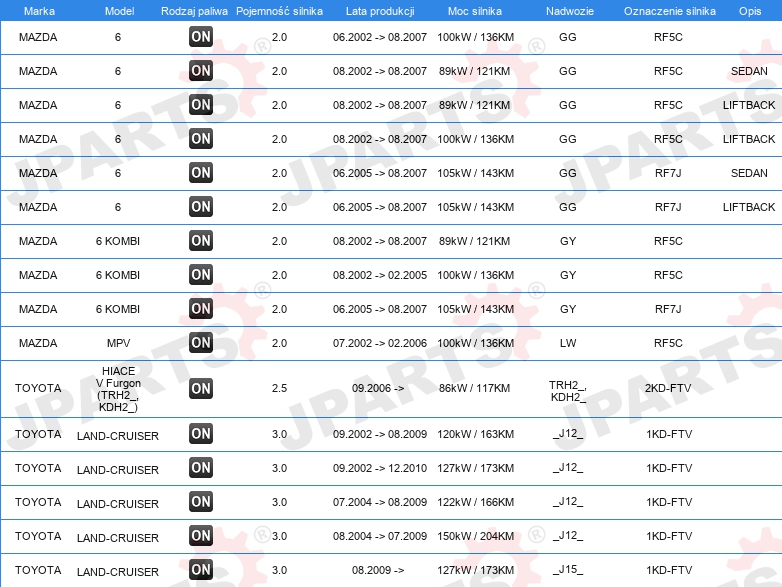Click the 07.2002 -> 02.2006 date cell
The width and height of the screenshot is (782, 587).
coord(380,343)
